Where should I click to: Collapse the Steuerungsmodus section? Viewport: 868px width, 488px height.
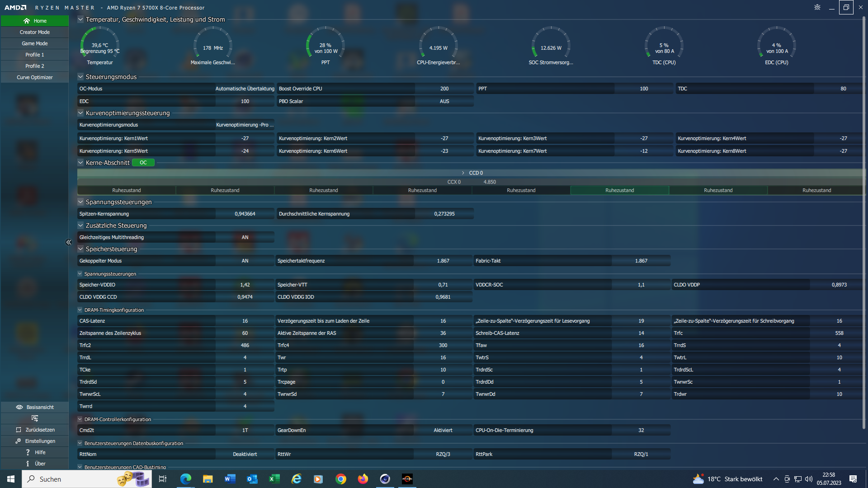coord(80,77)
